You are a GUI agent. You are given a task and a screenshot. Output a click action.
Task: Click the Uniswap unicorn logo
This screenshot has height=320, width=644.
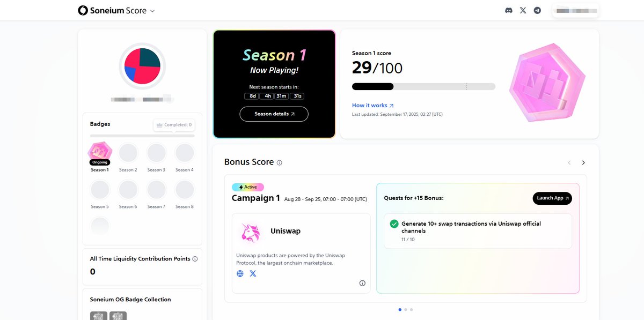click(x=251, y=232)
